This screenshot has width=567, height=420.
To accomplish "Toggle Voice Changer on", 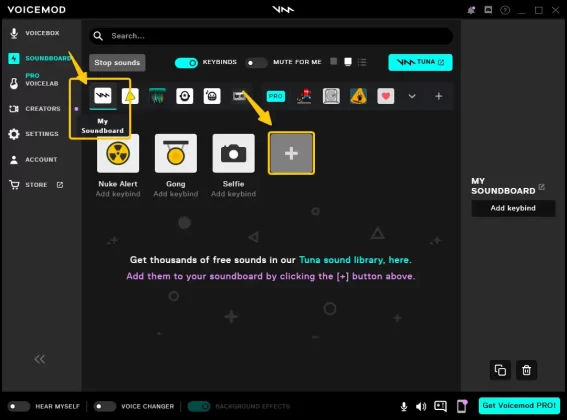I will pos(105,406).
